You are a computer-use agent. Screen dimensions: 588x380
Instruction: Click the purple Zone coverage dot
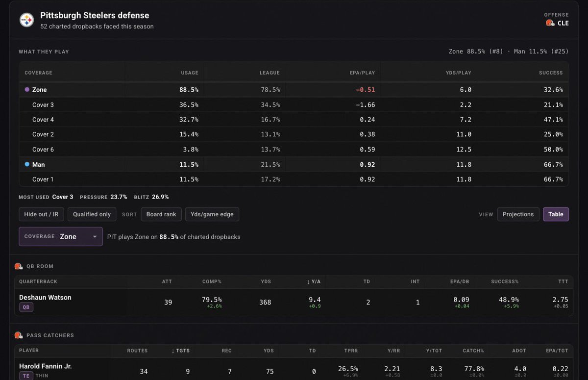click(x=27, y=90)
